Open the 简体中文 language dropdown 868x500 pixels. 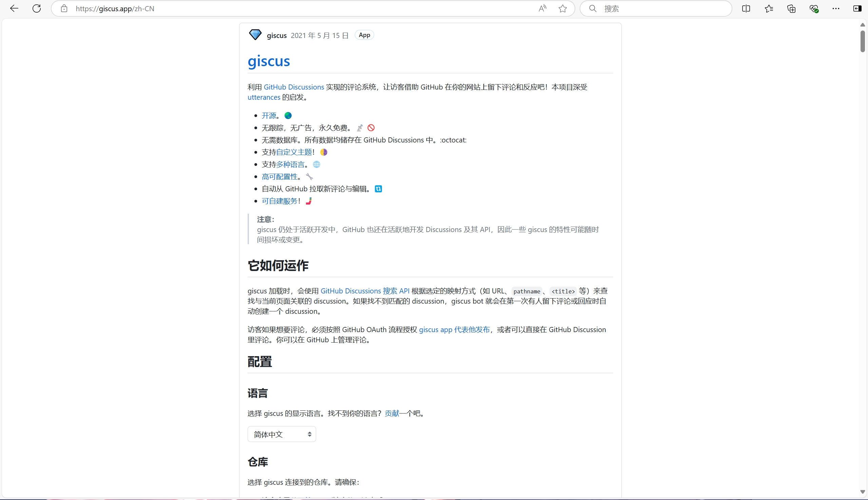282,435
